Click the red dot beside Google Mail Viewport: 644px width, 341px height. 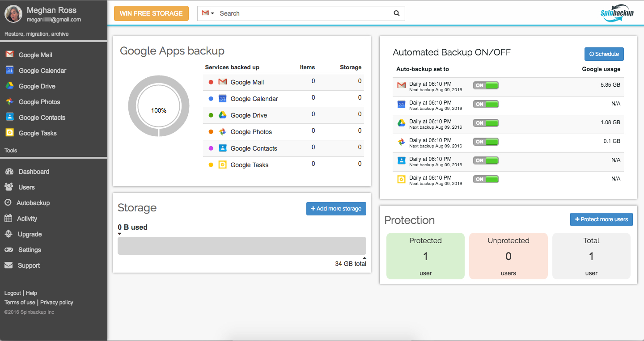[x=211, y=82]
